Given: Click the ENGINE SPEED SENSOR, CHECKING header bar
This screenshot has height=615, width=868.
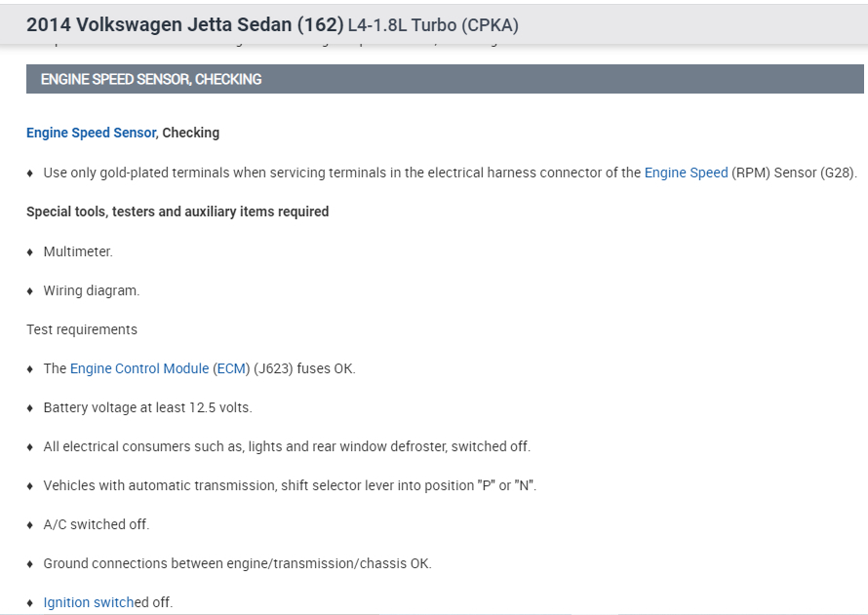Looking at the screenshot, I should 445,79.
